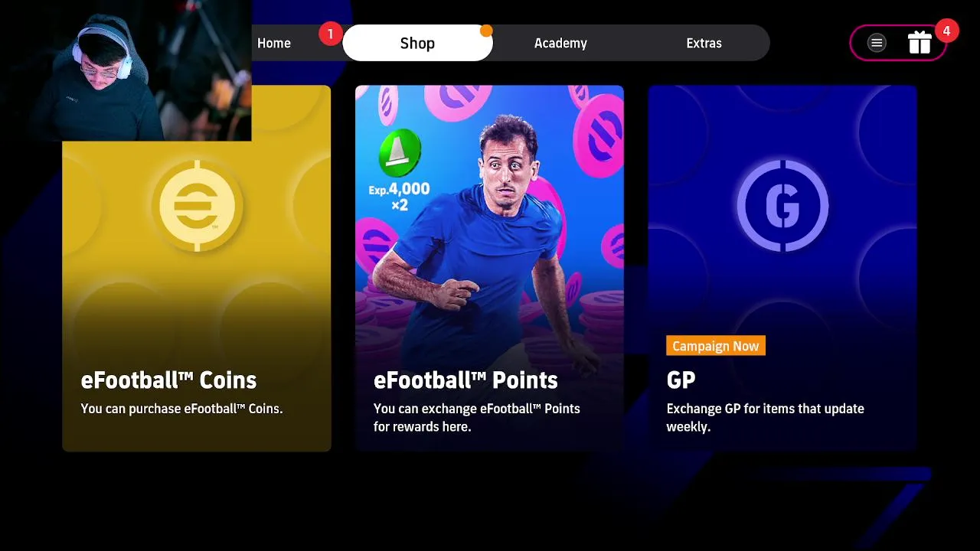This screenshot has height=551, width=980.
Task: Click the orange dot on Shop tab
Action: click(486, 31)
